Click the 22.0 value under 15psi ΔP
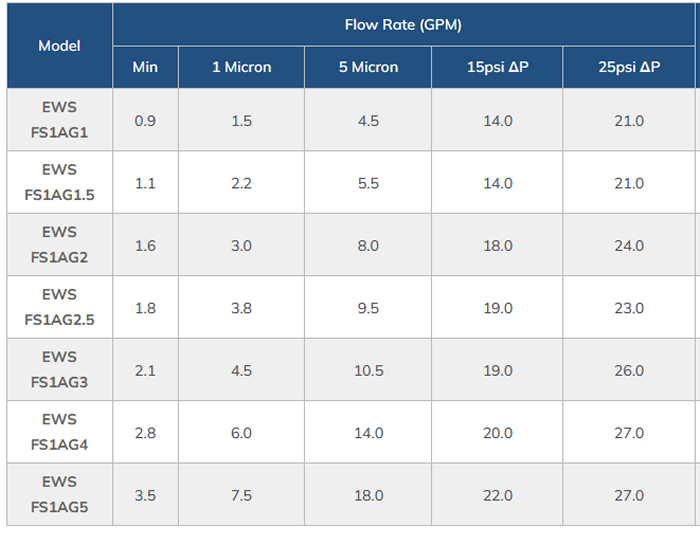This screenshot has width=700, height=545. 497,496
